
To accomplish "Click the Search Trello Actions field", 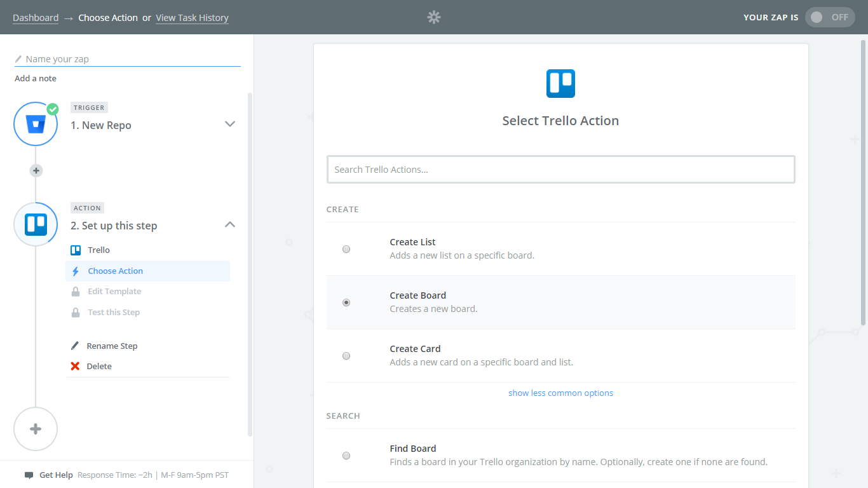I will point(560,170).
